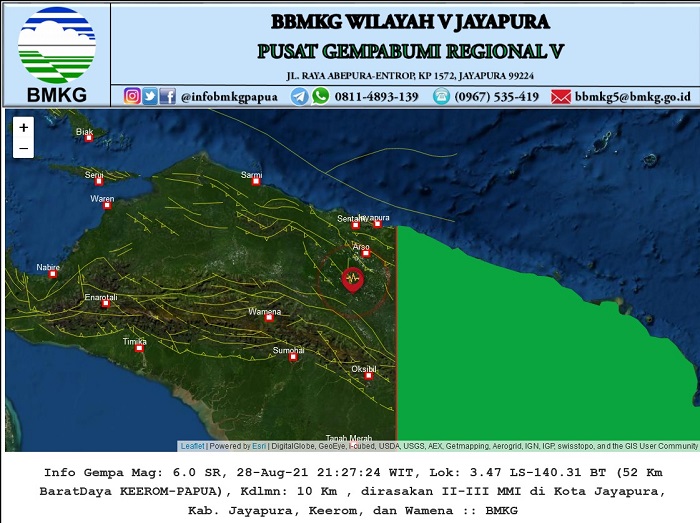This screenshot has height=523, width=700.
Task: Click the Telegram icon in header
Action: point(300,96)
